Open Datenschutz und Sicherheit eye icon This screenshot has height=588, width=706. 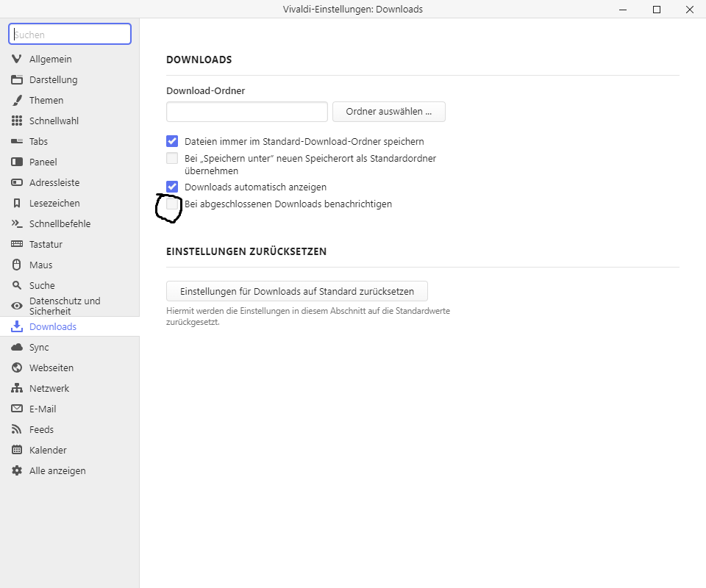coord(17,306)
